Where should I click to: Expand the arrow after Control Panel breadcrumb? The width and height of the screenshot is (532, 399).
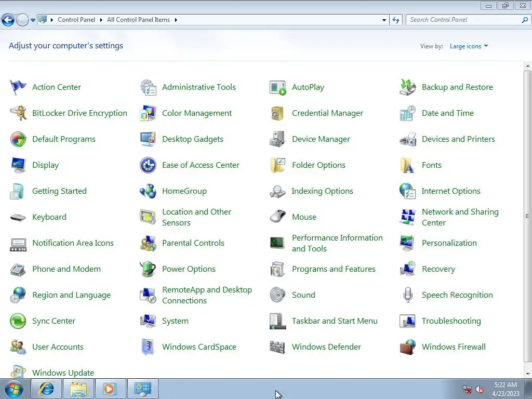pyautogui.click(x=101, y=20)
